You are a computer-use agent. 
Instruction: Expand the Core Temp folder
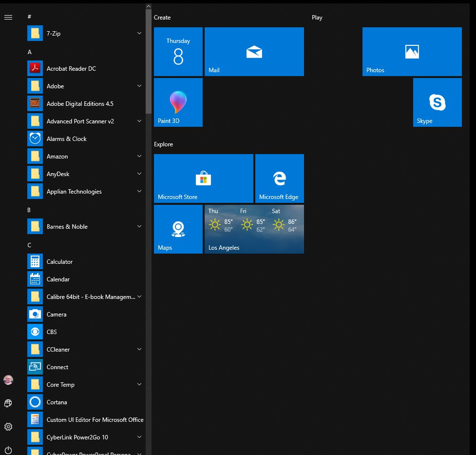[x=85, y=385]
